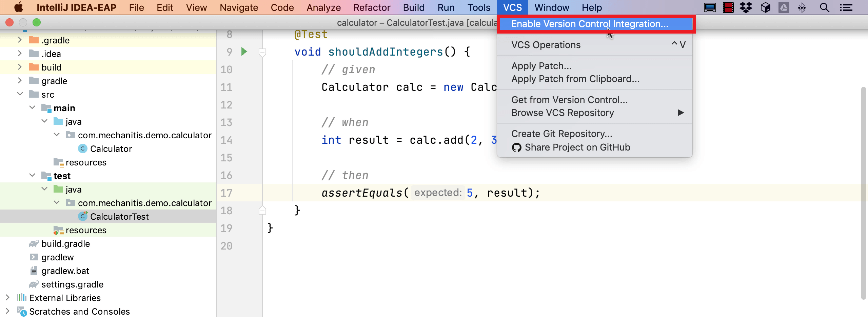
Task: Click the class icon beside Calculator
Action: [x=83, y=148]
